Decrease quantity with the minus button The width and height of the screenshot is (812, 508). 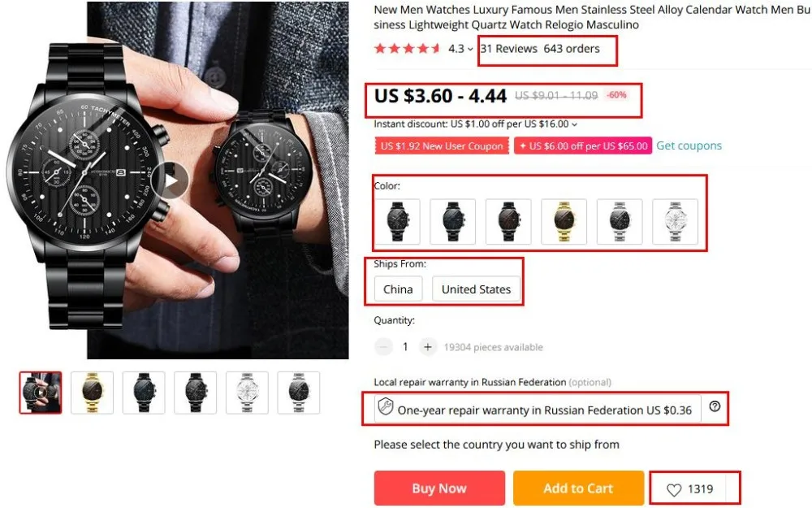click(383, 347)
